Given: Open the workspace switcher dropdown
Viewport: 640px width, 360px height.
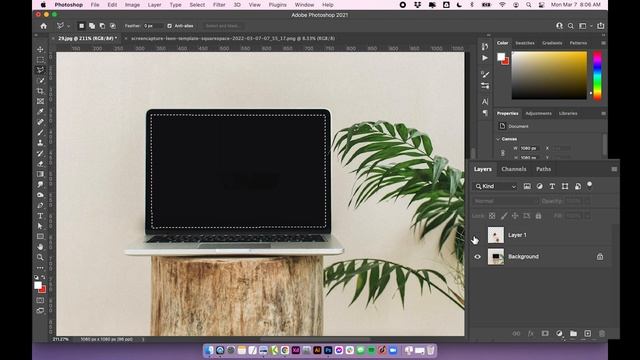Looking at the screenshot, I should (584, 26).
